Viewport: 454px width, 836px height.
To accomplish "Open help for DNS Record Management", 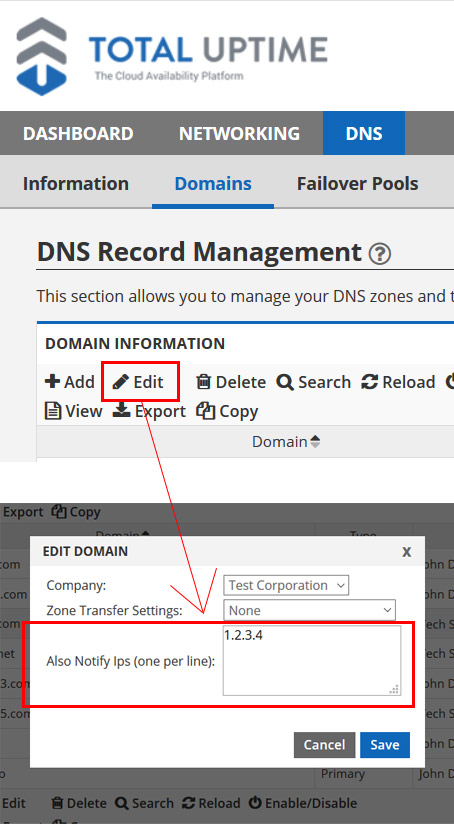I will point(380,254).
